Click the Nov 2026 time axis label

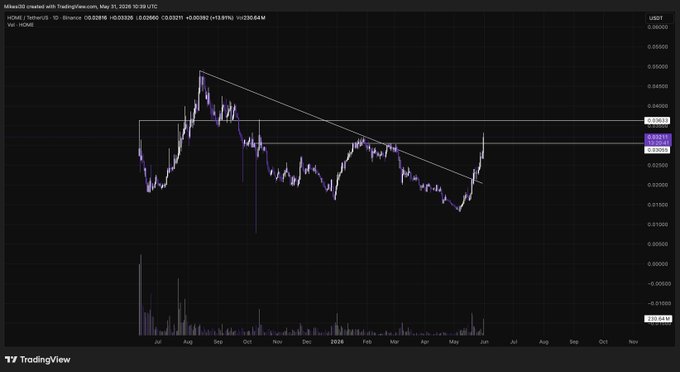click(x=633, y=342)
